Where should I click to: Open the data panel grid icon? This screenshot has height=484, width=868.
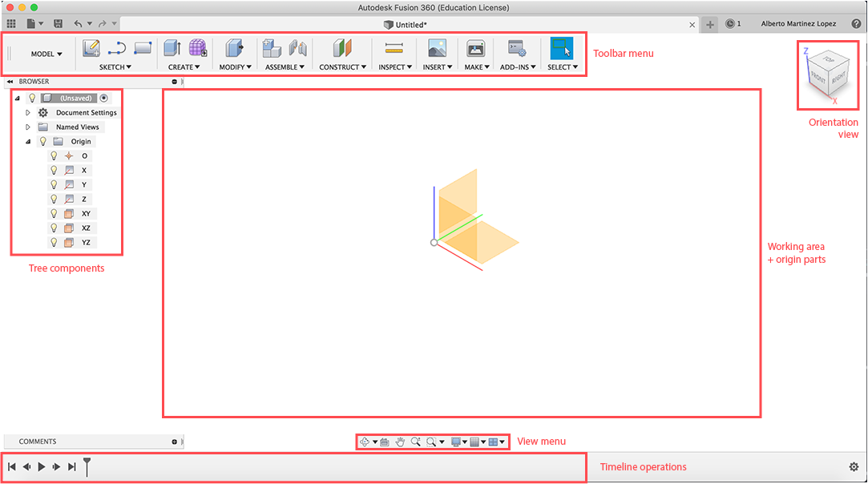[11, 24]
